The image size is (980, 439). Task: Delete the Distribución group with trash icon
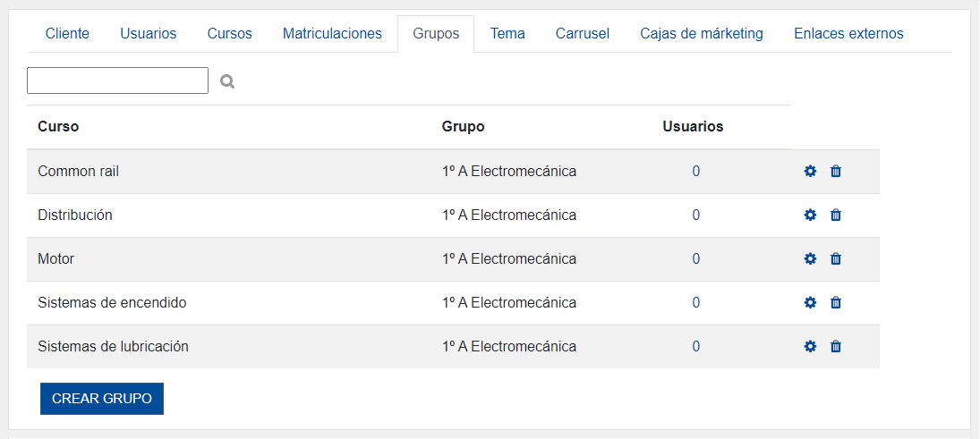(x=836, y=215)
